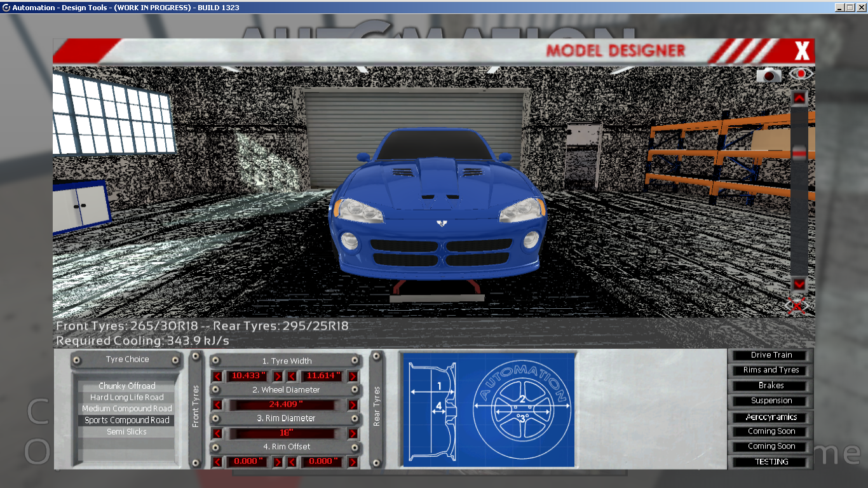
Task: Click the MODEL DESIGNER title text
Action: click(616, 51)
